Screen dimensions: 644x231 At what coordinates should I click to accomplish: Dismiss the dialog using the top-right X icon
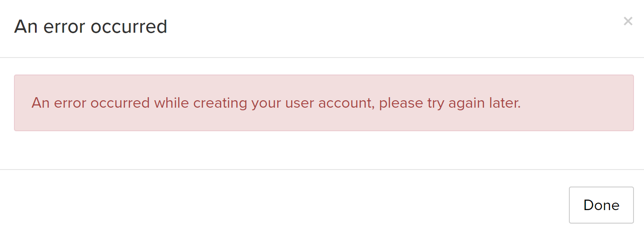628,21
